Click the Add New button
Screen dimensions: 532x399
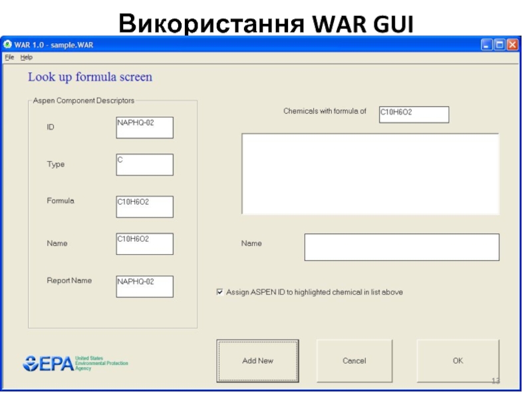click(258, 361)
